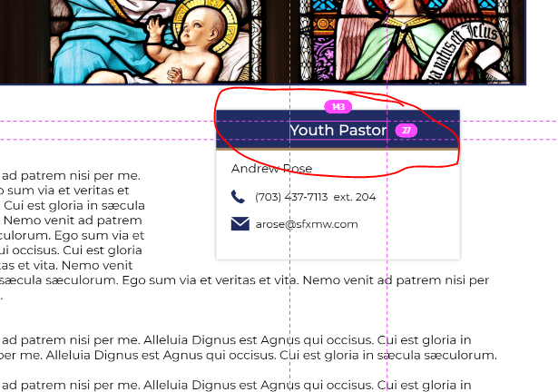
Task: Click the 'culorum. Ego sum via et' line
Action: click(x=72, y=235)
